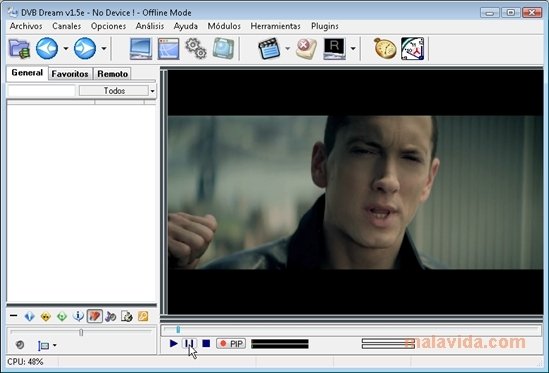Viewport: 549px width, 373px height.
Task: Select the General tab
Action: (x=27, y=73)
